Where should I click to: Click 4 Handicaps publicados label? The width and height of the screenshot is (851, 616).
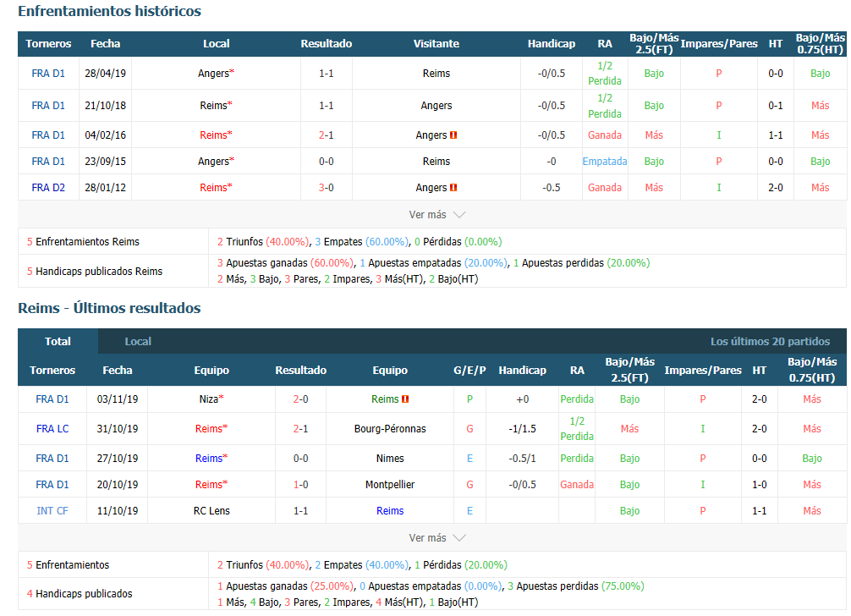[x=80, y=594]
